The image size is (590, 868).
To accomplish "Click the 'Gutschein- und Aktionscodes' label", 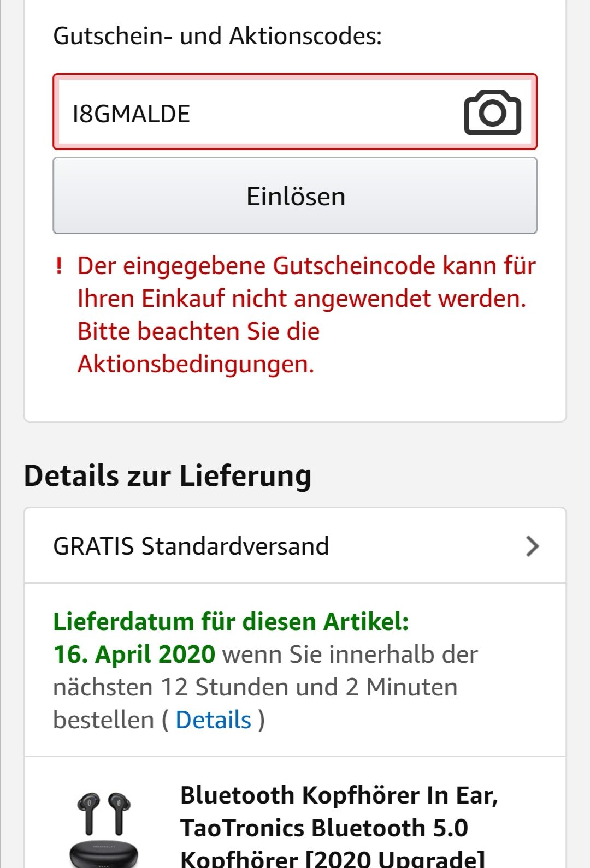I will [x=217, y=36].
